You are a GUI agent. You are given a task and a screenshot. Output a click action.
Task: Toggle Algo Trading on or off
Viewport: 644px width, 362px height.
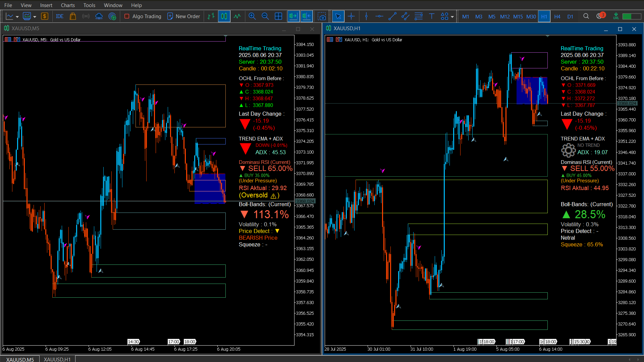(143, 16)
